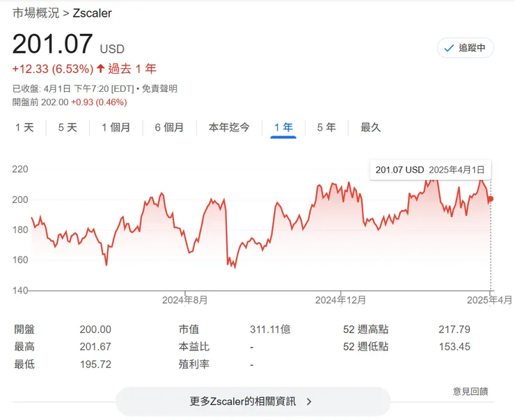Click the 2024年12月 axis label
Image resolution: width=515 pixels, height=420 pixels.
click(x=340, y=300)
